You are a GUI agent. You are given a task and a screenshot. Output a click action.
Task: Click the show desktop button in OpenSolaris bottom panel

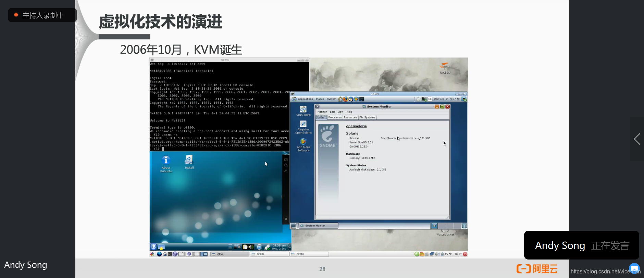293,226
